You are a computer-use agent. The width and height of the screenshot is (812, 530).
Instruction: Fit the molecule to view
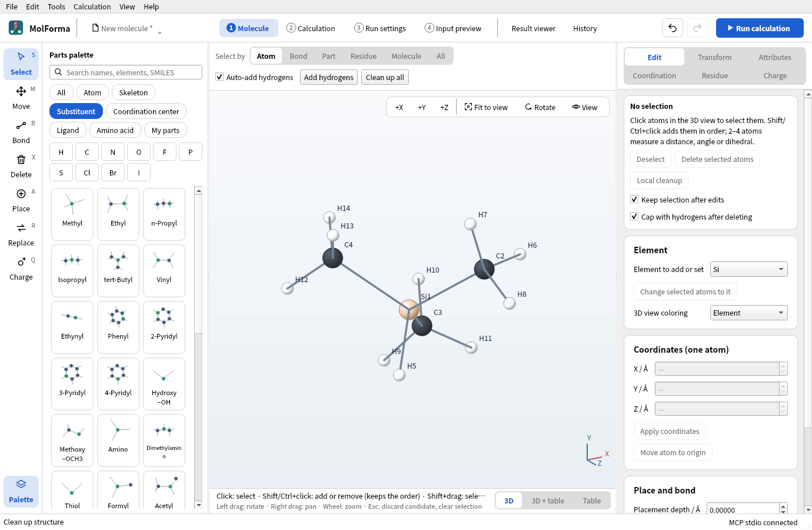(486, 107)
